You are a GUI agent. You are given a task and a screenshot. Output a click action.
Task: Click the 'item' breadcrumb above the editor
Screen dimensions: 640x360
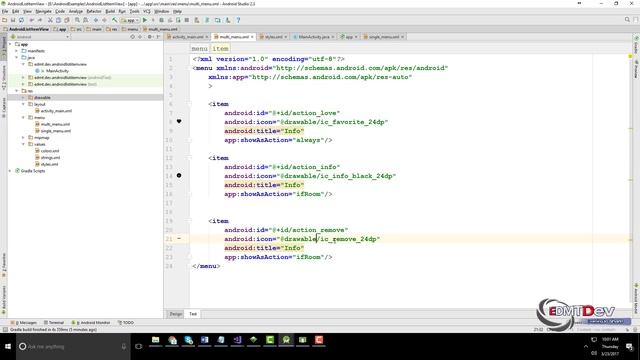(x=220, y=49)
